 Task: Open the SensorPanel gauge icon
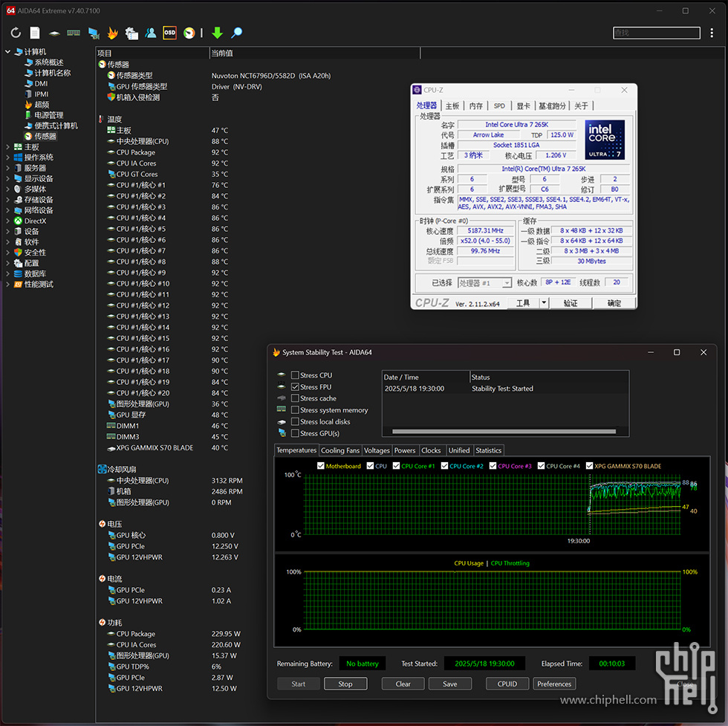coord(189,33)
